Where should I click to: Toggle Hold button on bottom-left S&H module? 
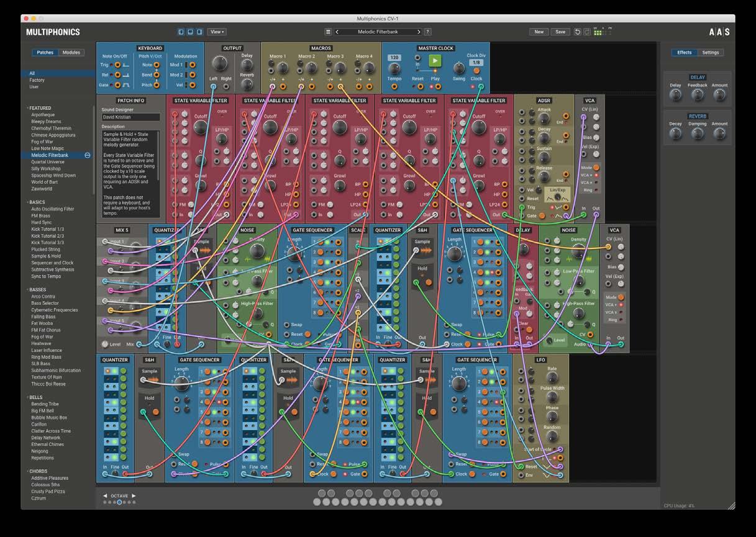pyautogui.click(x=155, y=411)
